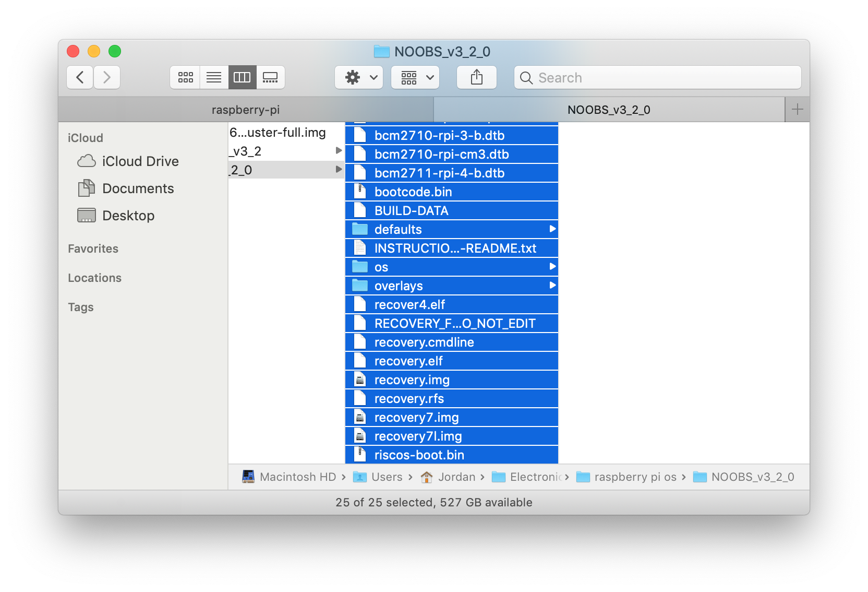Click raspberry pi os in path bar

(626, 477)
